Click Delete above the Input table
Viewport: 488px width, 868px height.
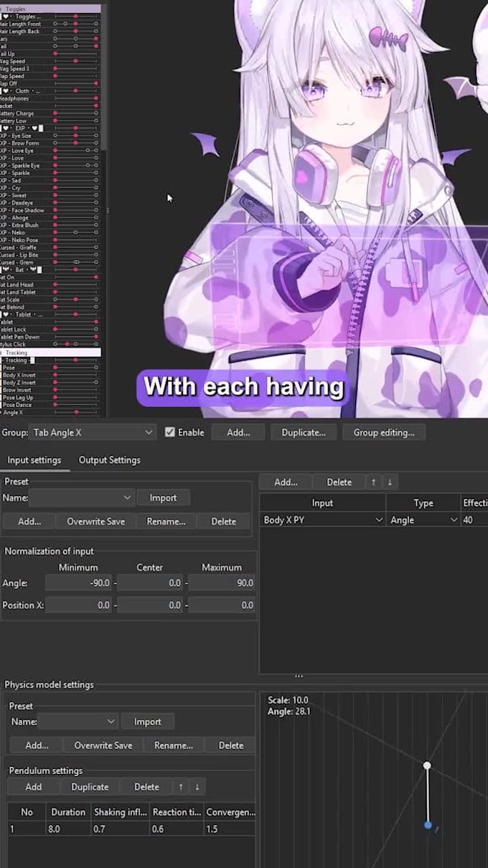[x=339, y=482]
